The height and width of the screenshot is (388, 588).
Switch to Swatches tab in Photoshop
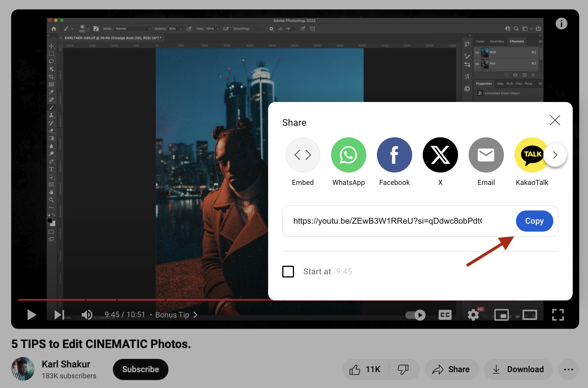[x=497, y=41]
